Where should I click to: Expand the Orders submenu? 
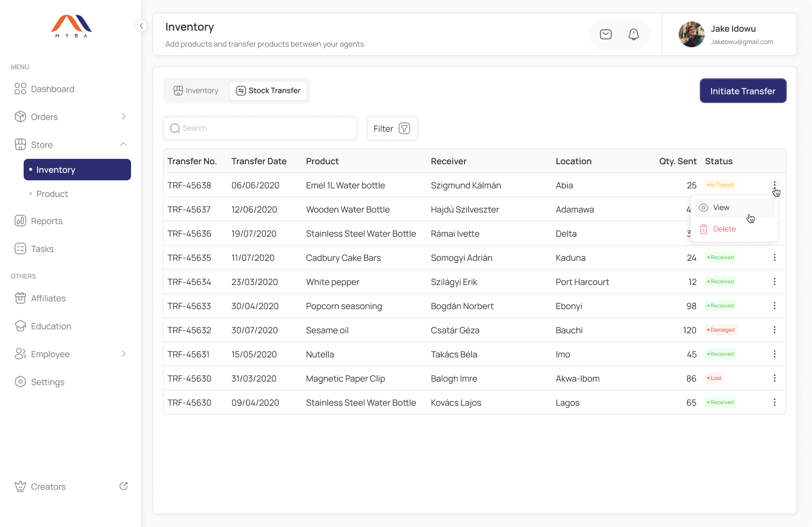tap(124, 117)
